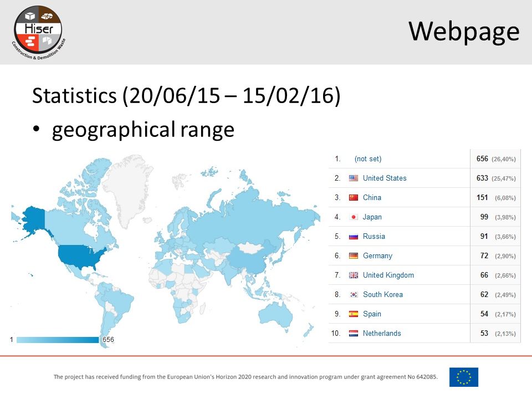Viewport: 532px width, 399px height.
Task: Click the United Kingdom flag icon
Action: [x=354, y=275]
